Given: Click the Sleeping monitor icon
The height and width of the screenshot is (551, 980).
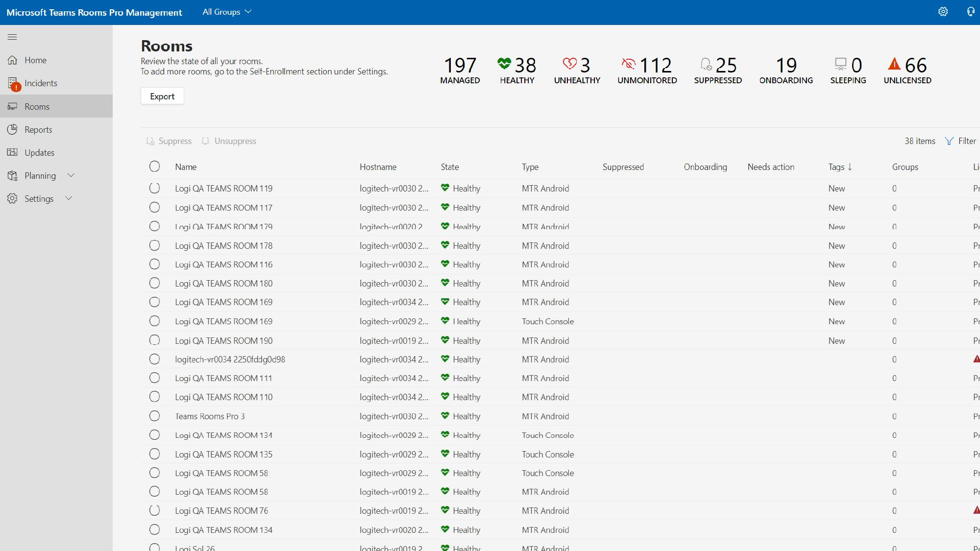Looking at the screenshot, I should tap(840, 64).
